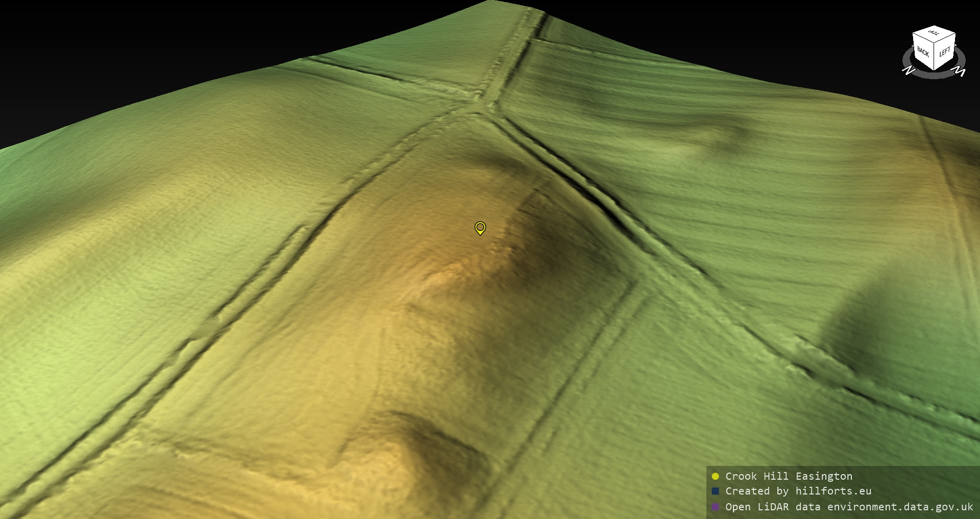This screenshot has width=980, height=519.
Task: Click the purple legend square
Action: (x=715, y=507)
